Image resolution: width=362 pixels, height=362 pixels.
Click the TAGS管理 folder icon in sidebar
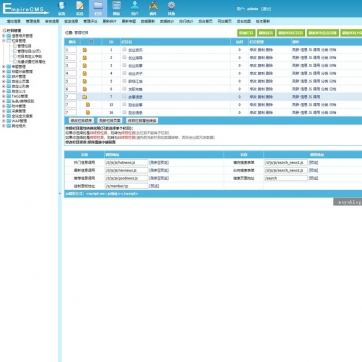[x=9, y=96]
